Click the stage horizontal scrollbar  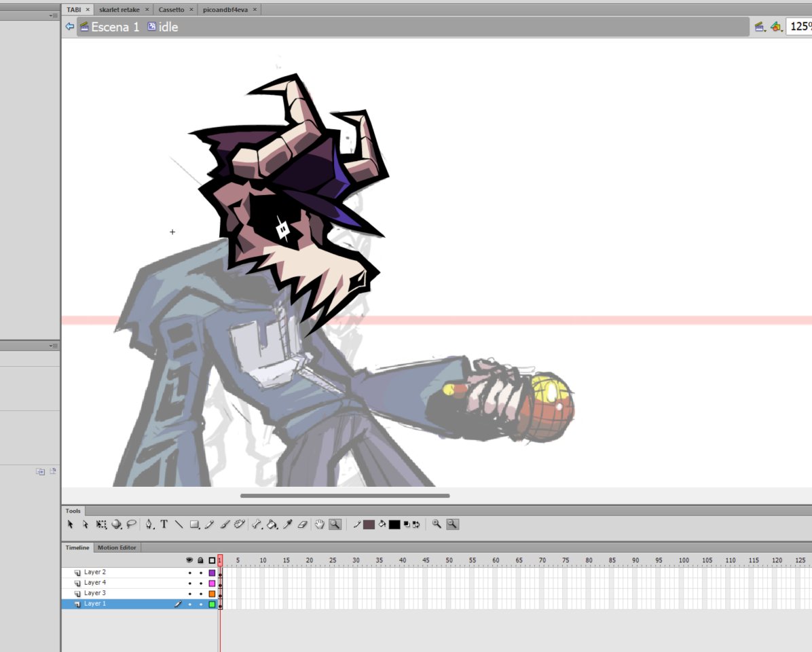[345, 496]
